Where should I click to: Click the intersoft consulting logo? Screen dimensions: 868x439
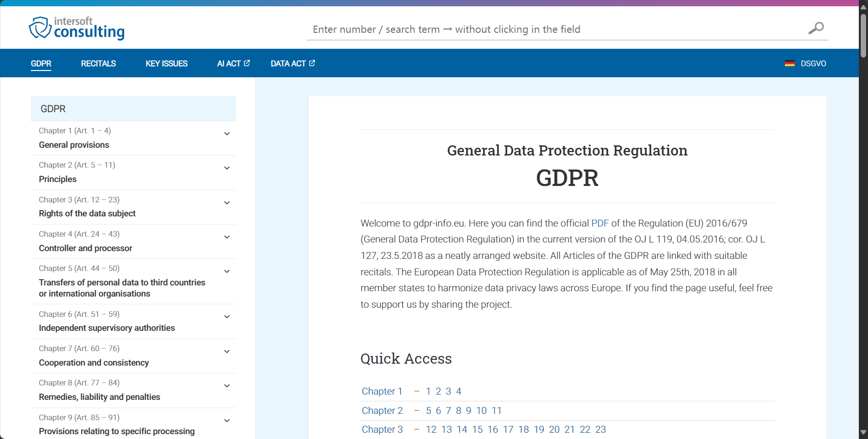click(77, 28)
